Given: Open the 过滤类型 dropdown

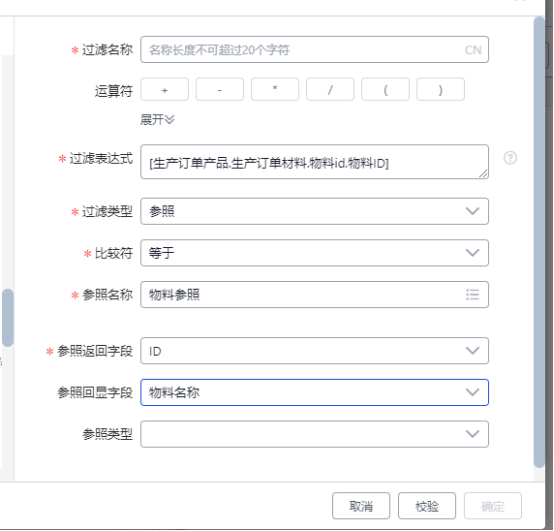Looking at the screenshot, I should [314, 211].
